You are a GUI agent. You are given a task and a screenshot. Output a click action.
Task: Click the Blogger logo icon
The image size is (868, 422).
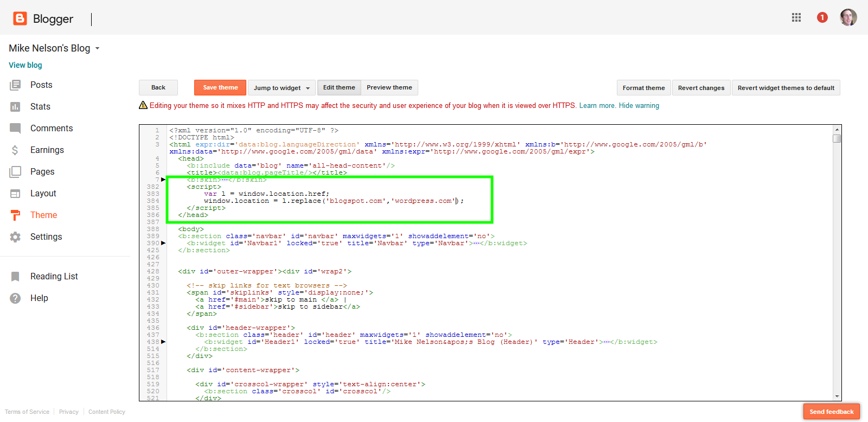[20, 18]
